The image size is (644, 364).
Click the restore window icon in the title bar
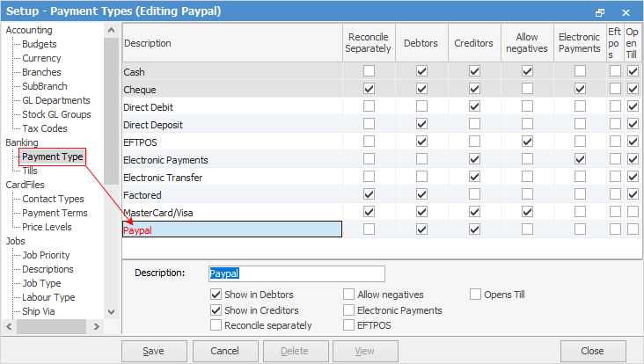[600, 12]
